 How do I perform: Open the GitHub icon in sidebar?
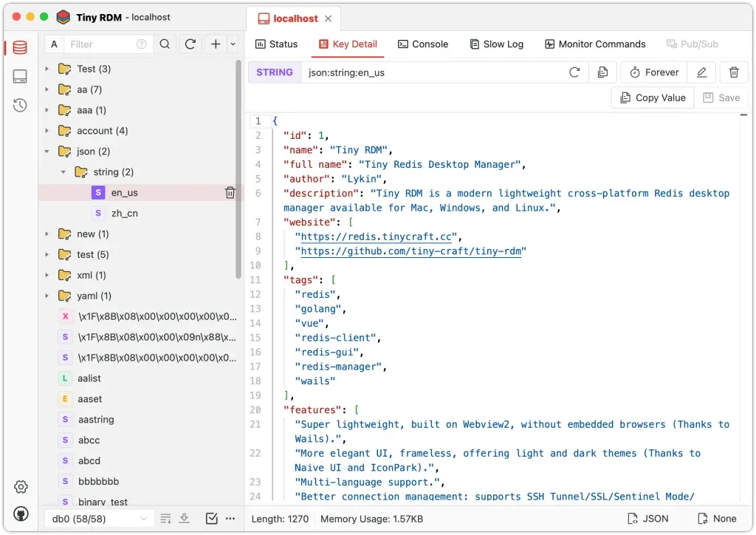tap(21, 513)
